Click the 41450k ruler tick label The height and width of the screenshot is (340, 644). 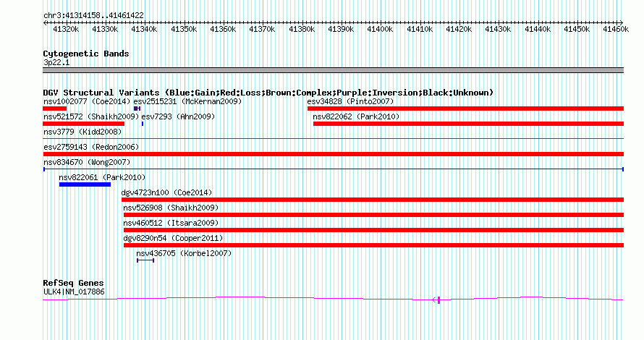[x=577, y=29]
